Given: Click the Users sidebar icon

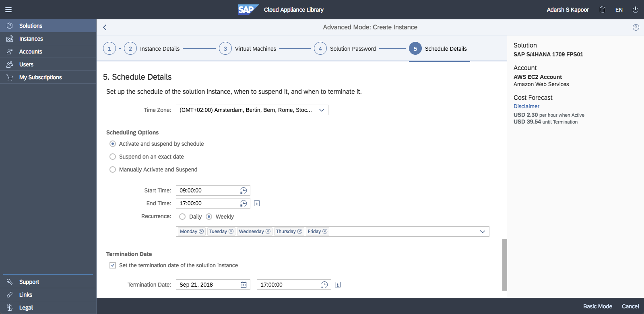Looking at the screenshot, I should click(x=10, y=64).
